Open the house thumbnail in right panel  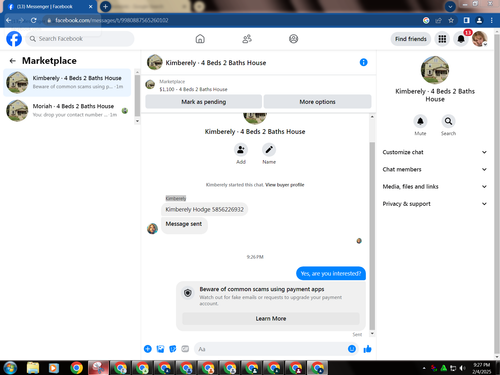tap(435, 70)
